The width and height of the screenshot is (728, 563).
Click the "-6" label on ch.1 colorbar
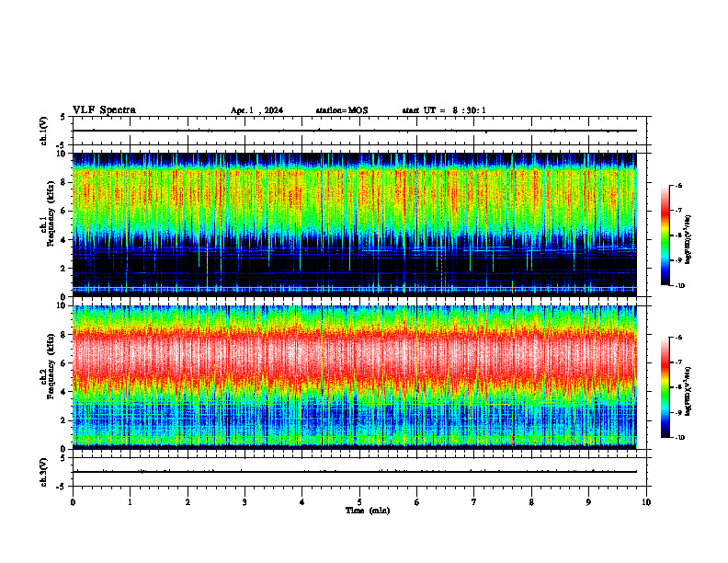(x=678, y=186)
